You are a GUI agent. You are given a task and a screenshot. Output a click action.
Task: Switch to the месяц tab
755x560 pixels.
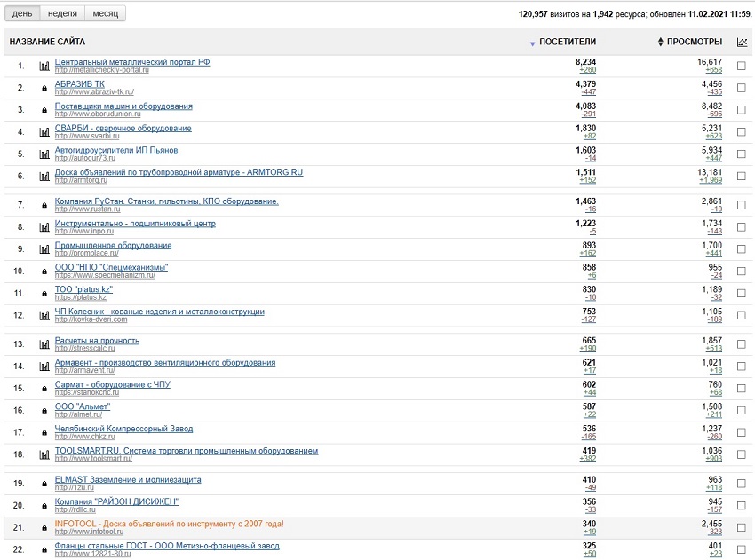(106, 13)
